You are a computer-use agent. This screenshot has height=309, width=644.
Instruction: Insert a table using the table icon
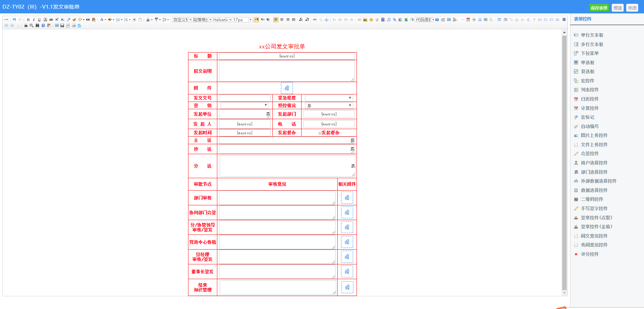pyautogui.click(x=499, y=20)
